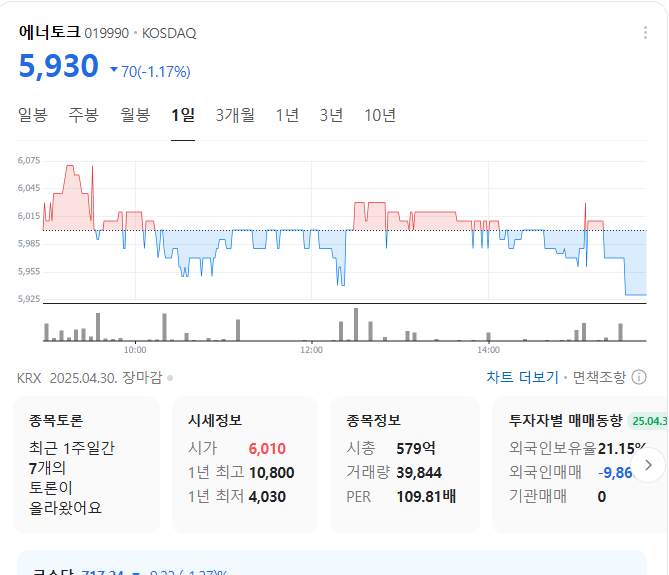Select the 월봉 chart tab

tap(135, 115)
